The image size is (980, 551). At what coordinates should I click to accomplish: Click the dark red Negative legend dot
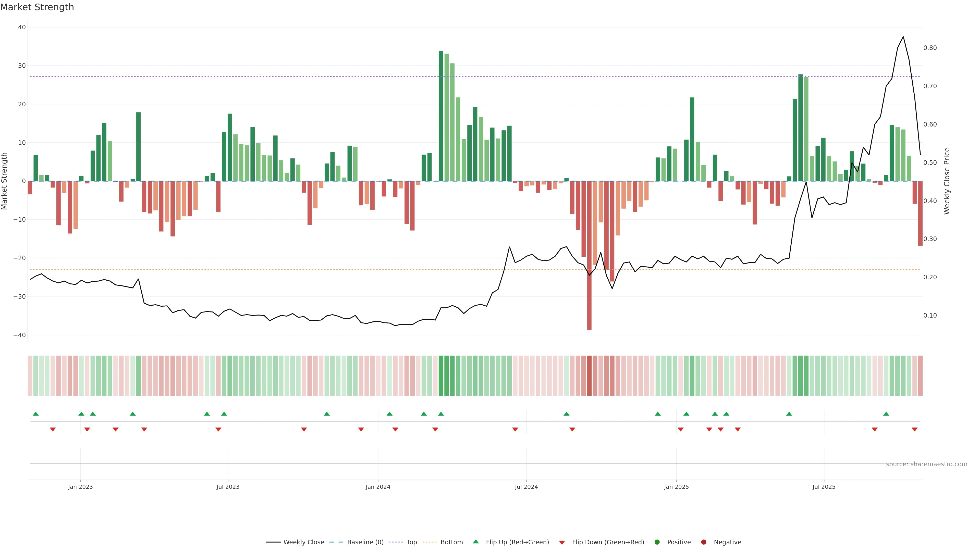[703, 542]
